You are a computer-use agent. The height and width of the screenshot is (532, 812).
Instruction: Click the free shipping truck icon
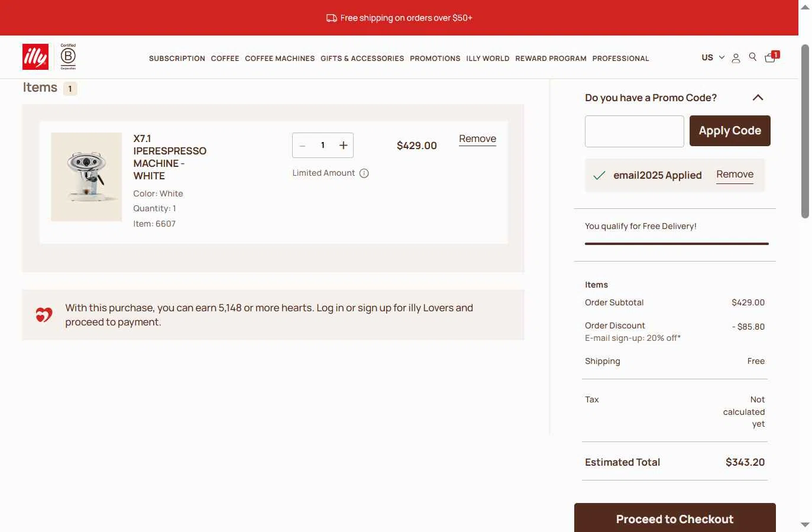[332, 18]
